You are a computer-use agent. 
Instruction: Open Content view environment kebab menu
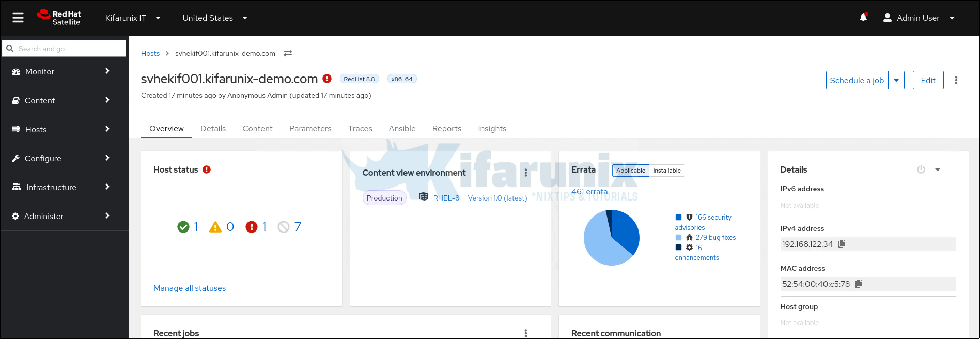pyautogui.click(x=526, y=173)
